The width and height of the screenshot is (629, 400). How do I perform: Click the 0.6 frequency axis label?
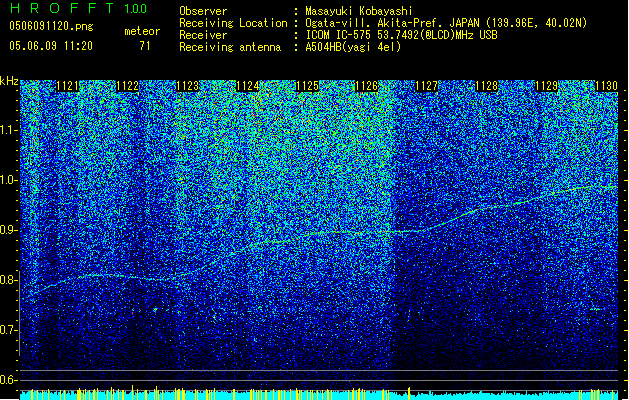9,380
